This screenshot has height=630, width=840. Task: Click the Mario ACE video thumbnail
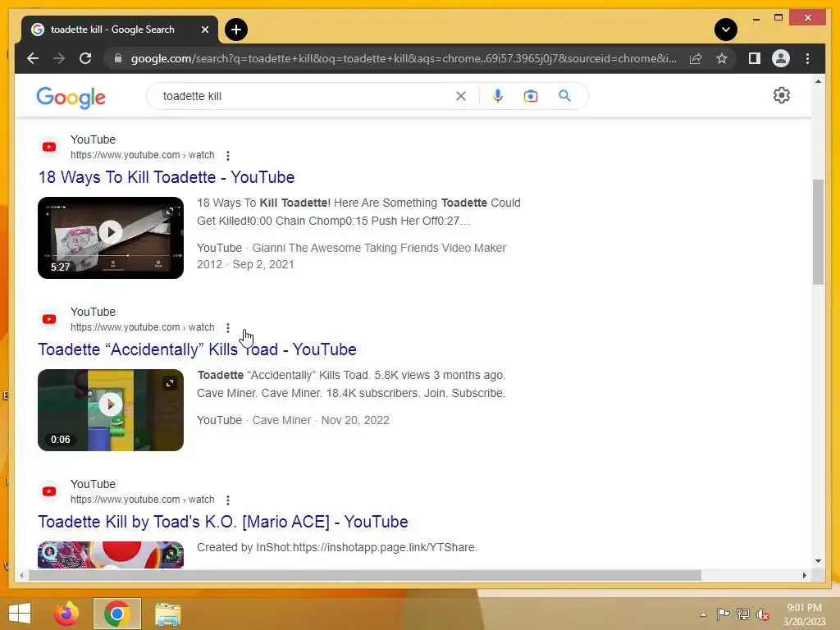[111, 555]
